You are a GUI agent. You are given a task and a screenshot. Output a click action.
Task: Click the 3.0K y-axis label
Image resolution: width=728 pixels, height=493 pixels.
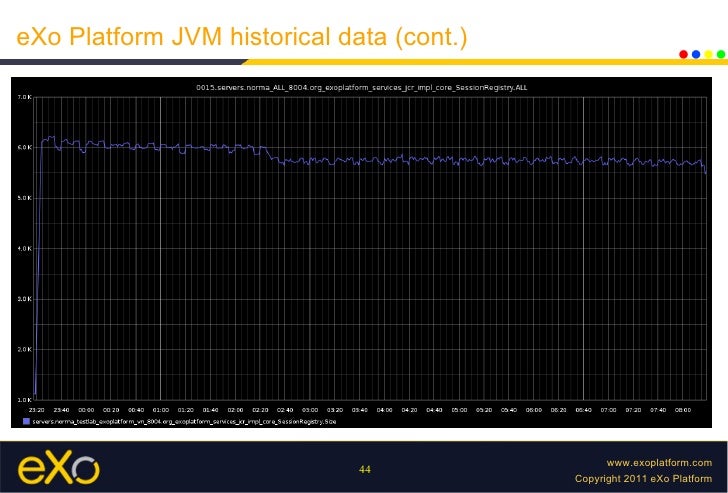click(25, 299)
